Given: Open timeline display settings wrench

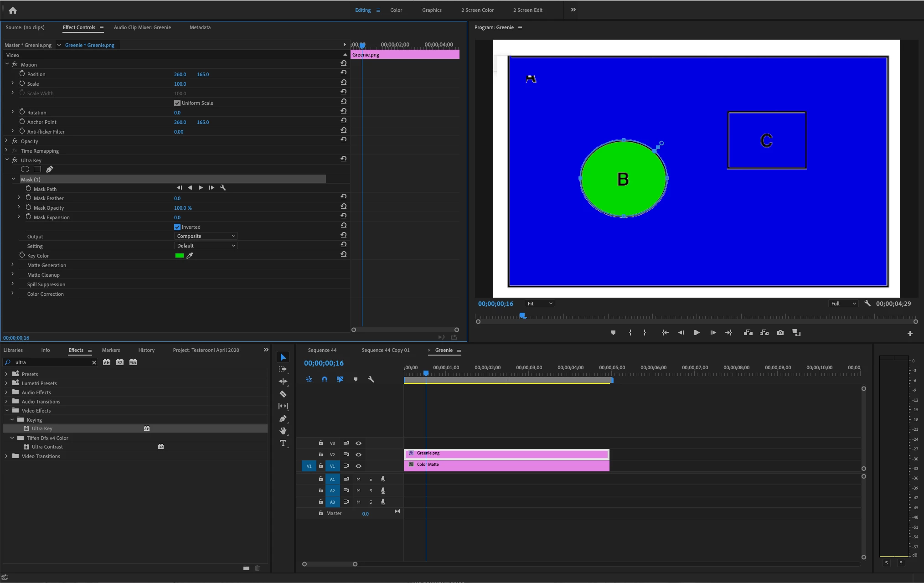Looking at the screenshot, I should click(x=371, y=379).
